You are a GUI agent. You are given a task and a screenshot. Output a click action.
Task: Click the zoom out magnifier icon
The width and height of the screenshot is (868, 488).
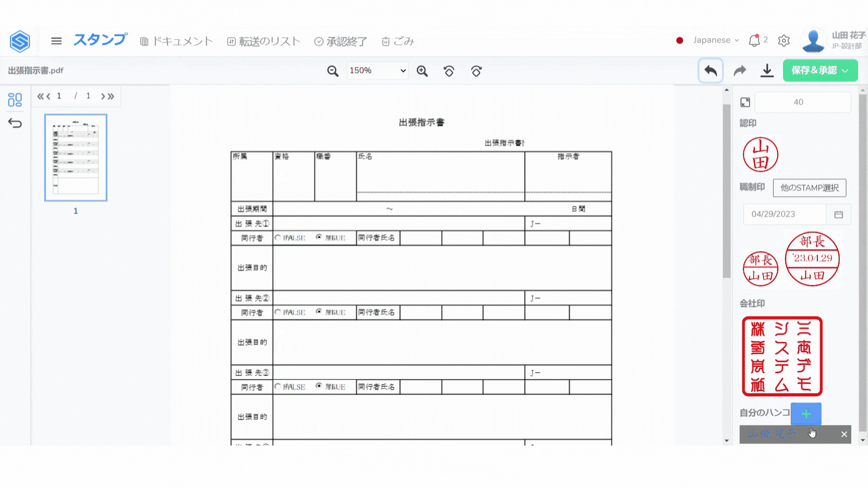tap(333, 71)
